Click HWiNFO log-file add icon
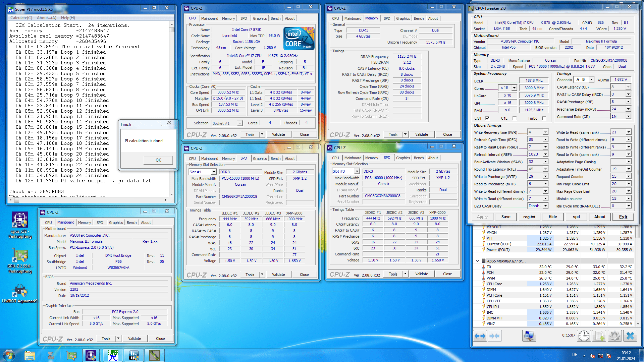644x362 pixels. [x=599, y=336]
